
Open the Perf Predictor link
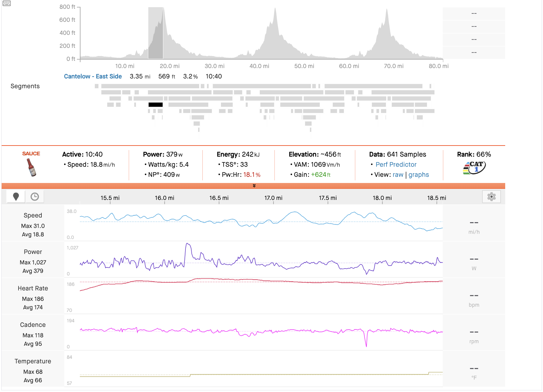point(396,165)
